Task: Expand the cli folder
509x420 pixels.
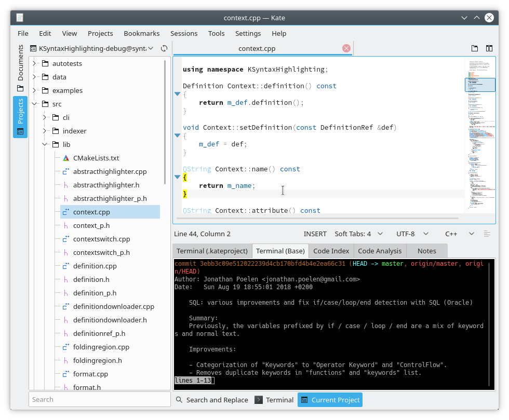Action: coord(45,117)
